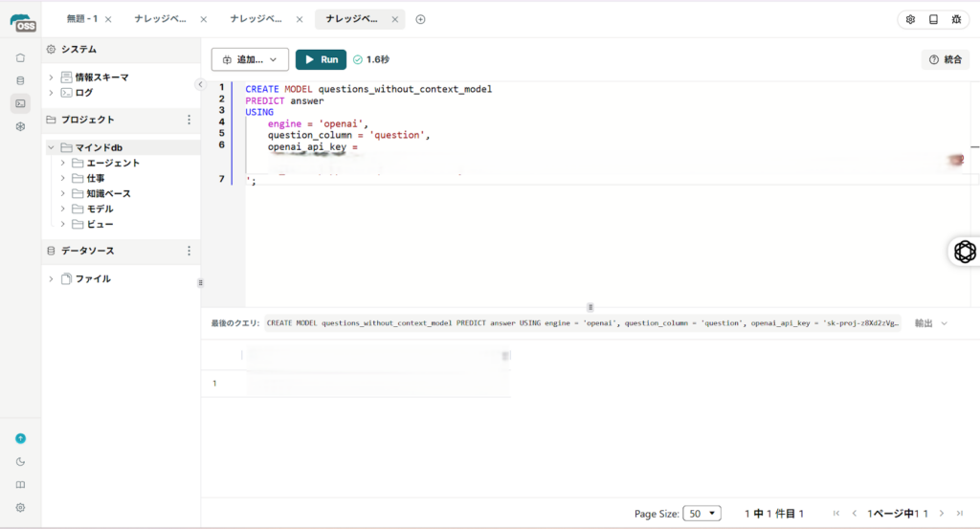Select the database icon in left sidebar
The image size is (980, 529).
20,80
